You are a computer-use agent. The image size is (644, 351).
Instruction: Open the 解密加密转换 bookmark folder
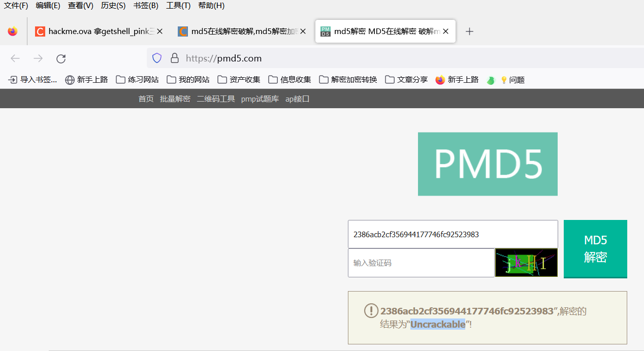pyautogui.click(x=347, y=80)
